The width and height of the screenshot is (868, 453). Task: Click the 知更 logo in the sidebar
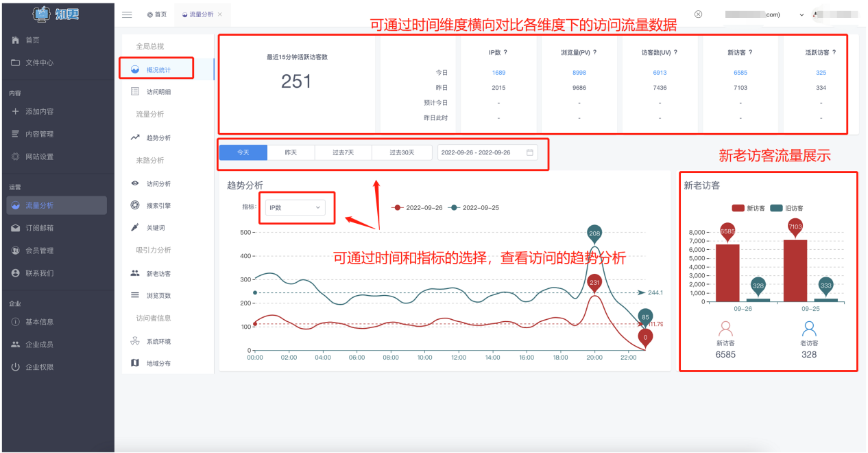(56, 13)
